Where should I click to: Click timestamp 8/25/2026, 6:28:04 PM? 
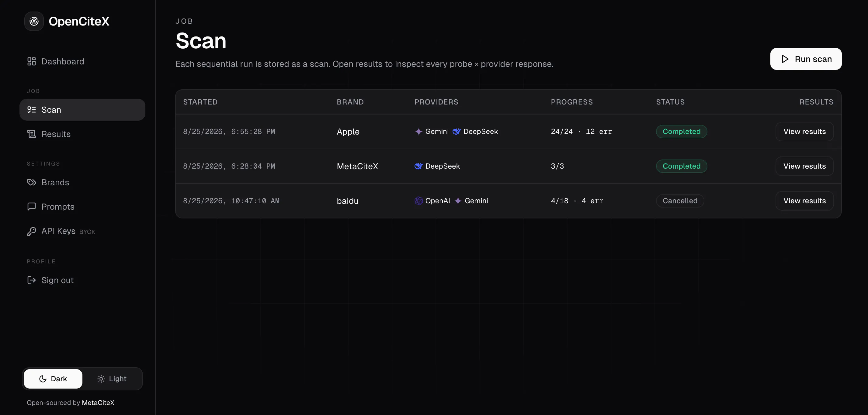point(229,166)
